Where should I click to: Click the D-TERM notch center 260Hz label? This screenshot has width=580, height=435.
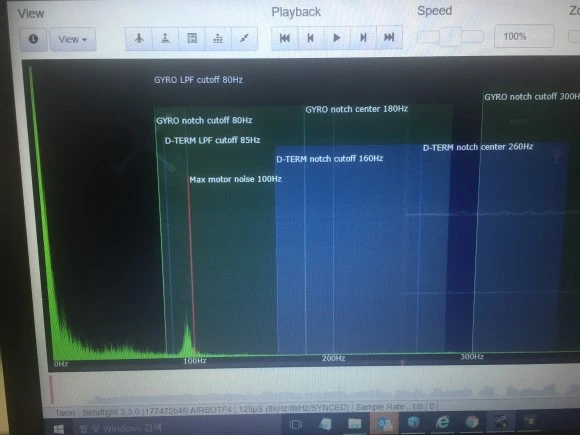(478, 147)
